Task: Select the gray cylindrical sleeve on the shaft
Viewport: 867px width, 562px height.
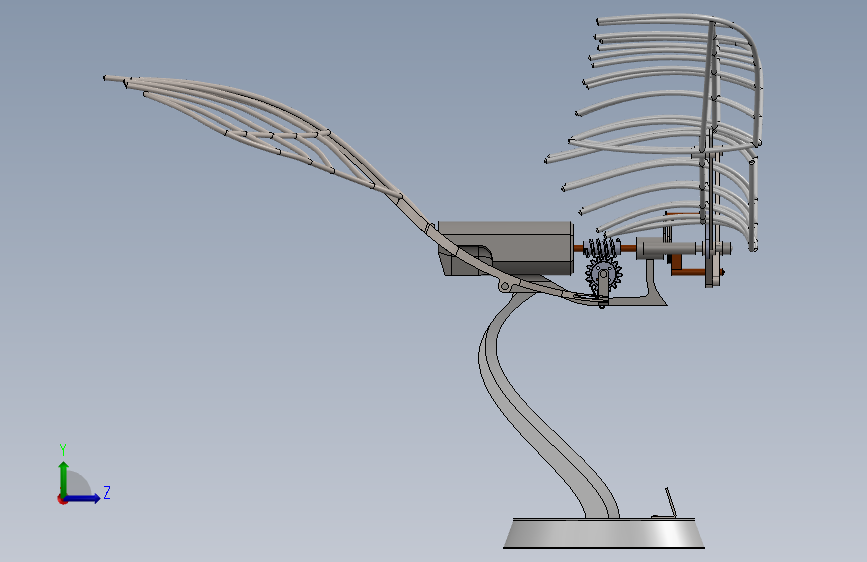Action: (x=665, y=249)
